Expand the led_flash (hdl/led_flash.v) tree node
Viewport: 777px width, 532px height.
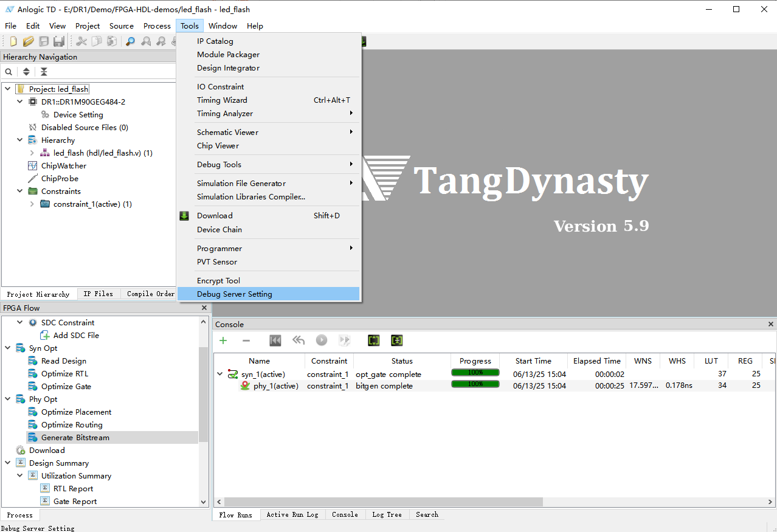(32, 153)
